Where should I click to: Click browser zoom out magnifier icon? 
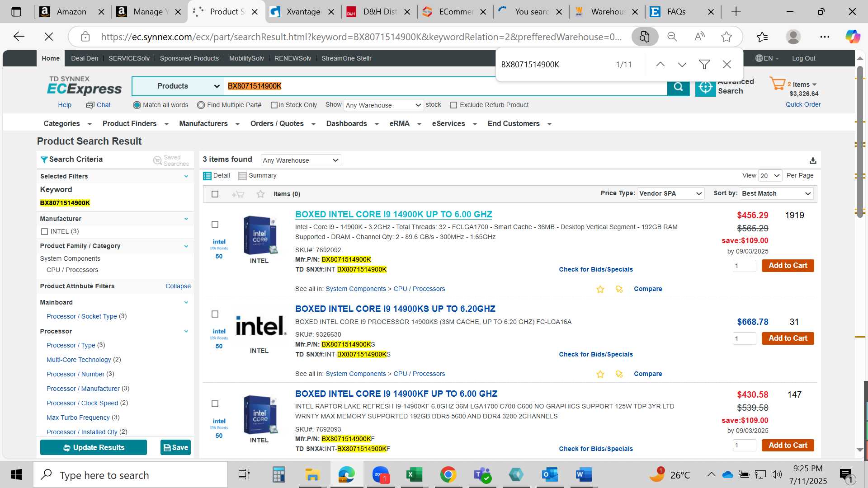coord(672,37)
